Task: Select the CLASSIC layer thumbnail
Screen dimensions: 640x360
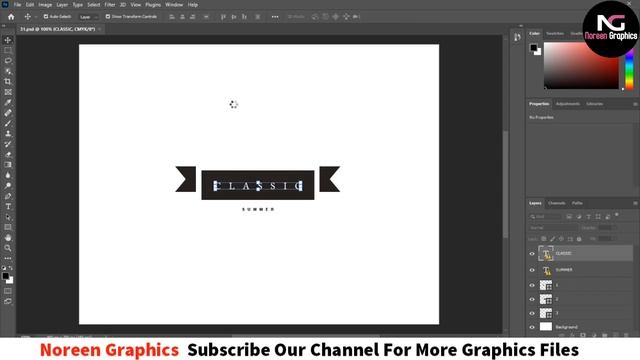Action: coord(546,254)
